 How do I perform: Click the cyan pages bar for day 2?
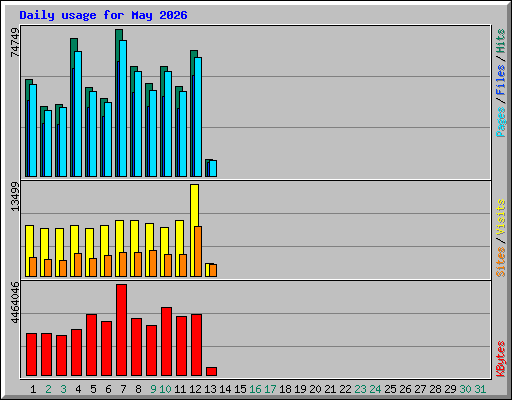pos(48,143)
